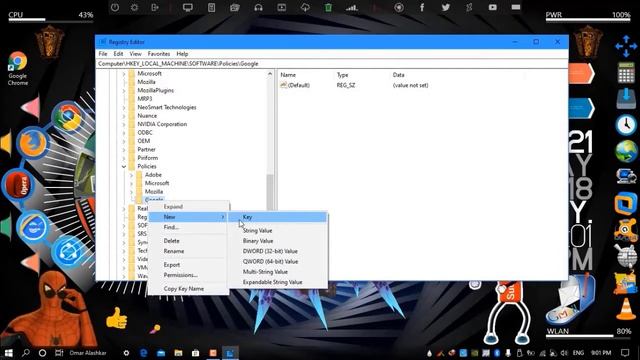This screenshot has width=640, height=360.
Task: Select the OEM tree key
Action: click(x=144, y=141)
